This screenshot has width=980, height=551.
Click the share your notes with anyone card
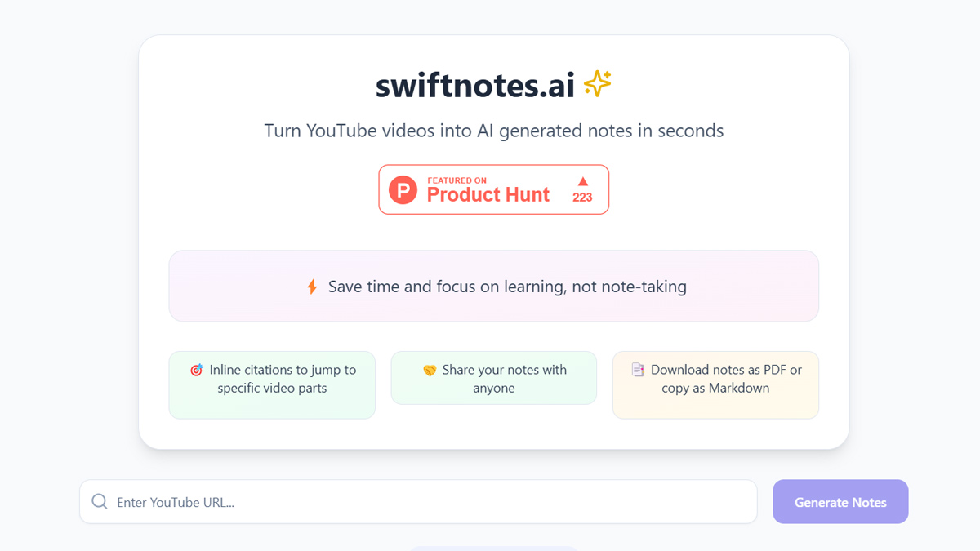point(493,378)
